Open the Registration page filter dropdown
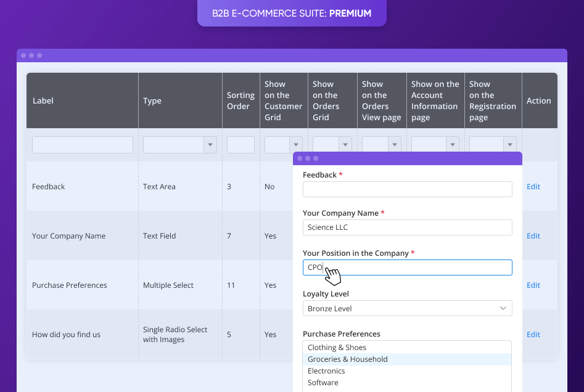The width and height of the screenshot is (584, 392). [510, 144]
